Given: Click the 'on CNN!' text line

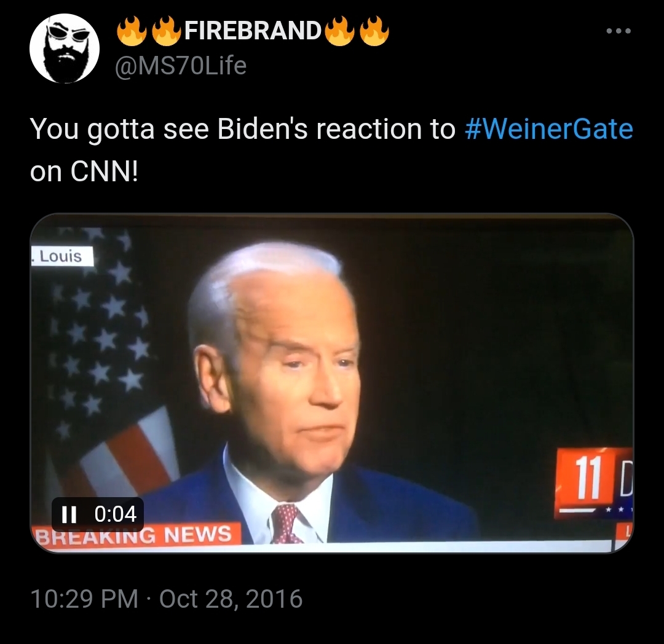Looking at the screenshot, I should [84, 171].
